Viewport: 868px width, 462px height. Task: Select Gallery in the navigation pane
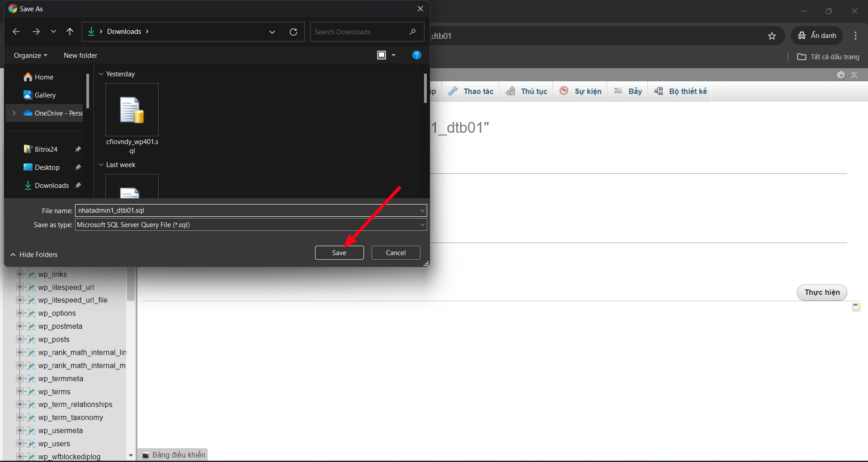tap(45, 95)
